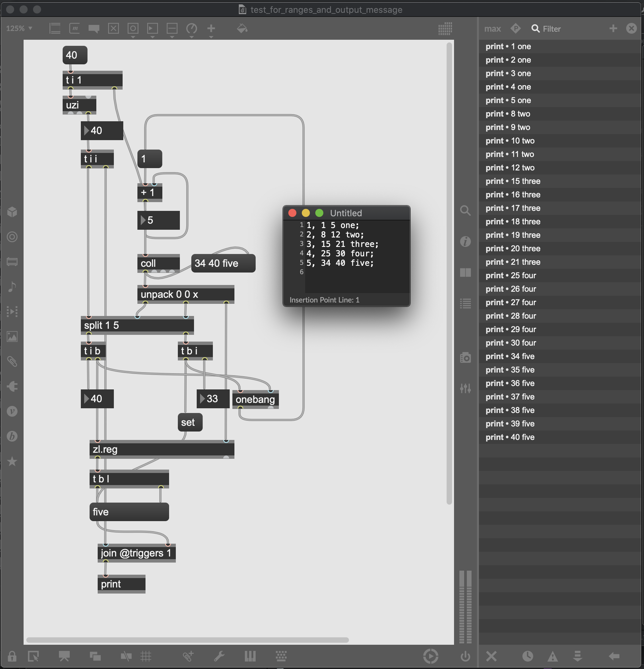Toggle presentation mode icon
The height and width of the screenshot is (669, 644).
point(64,656)
